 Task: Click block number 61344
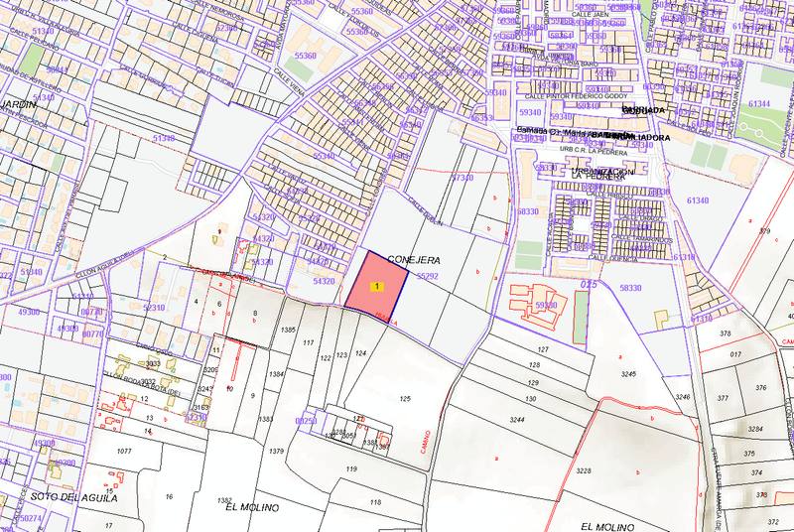pyautogui.click(x=759, y=104)
